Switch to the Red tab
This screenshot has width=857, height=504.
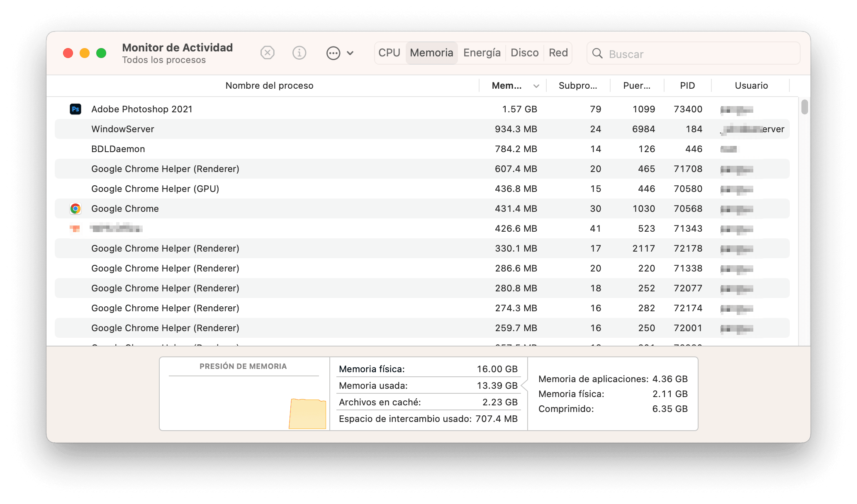coord(558,53)
